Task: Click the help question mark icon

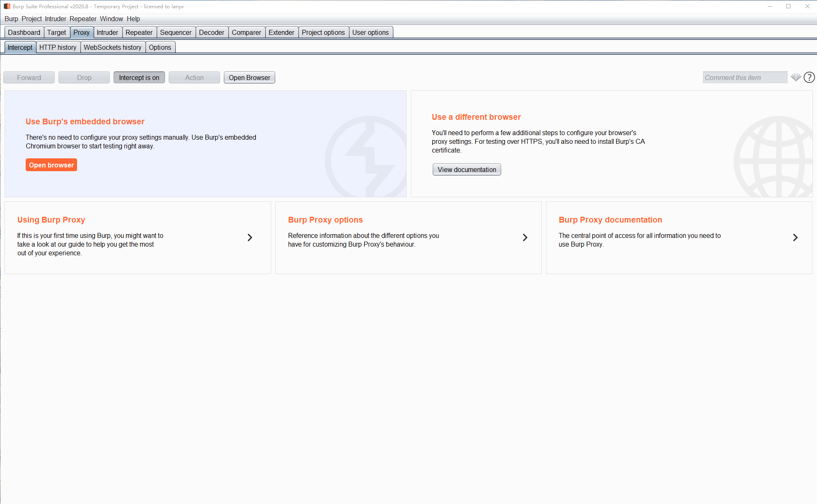Action: 809,78
